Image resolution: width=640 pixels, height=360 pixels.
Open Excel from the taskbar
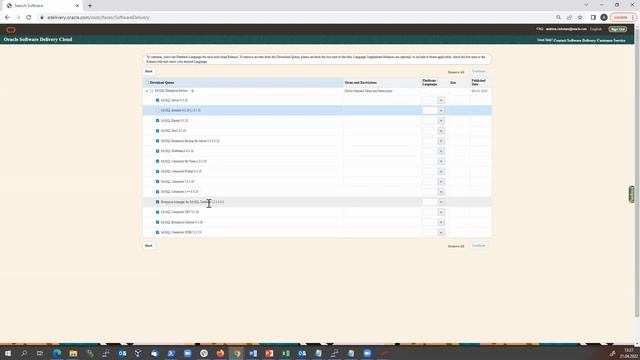pyautogui.click(x=286, y=353)
